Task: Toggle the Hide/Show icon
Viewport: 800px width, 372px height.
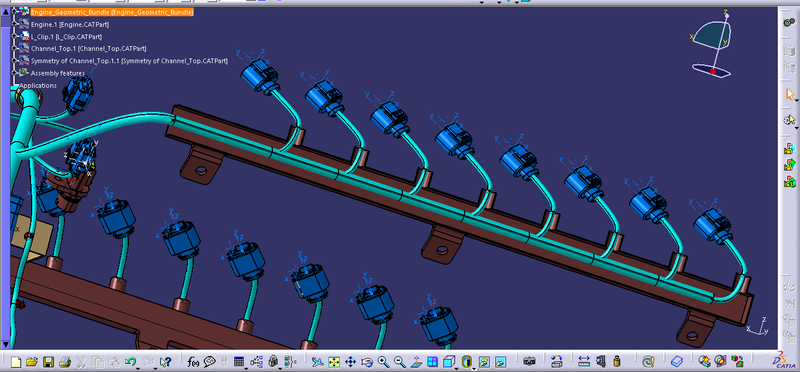Action: [x=484, y=362]
